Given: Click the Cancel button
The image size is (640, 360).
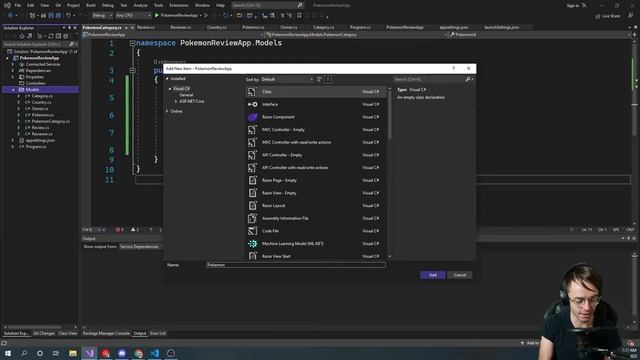Looking at the screenshot, I should [460, 275].
